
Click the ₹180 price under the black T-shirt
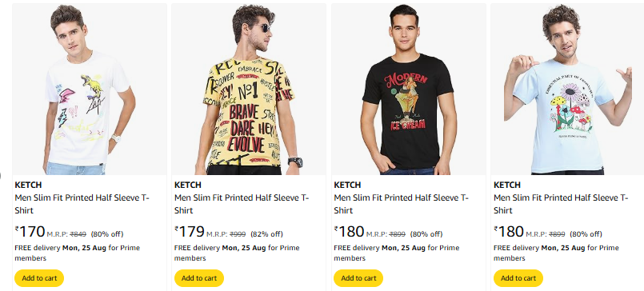point(349,232)
